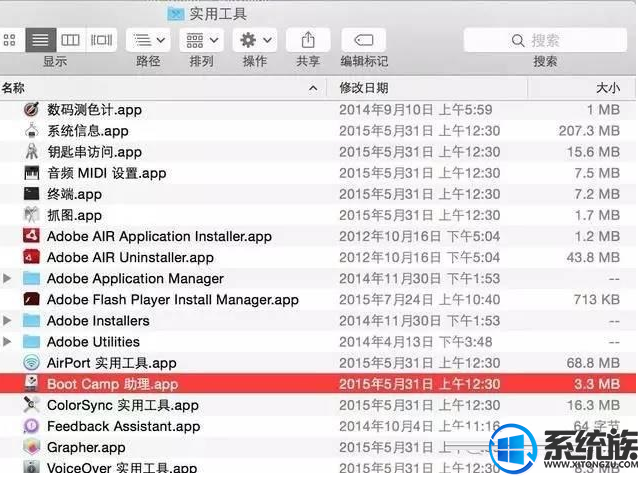Select the 钥匙串访问.app icon
The image size is (638, 477).
(x=31, y=152)
